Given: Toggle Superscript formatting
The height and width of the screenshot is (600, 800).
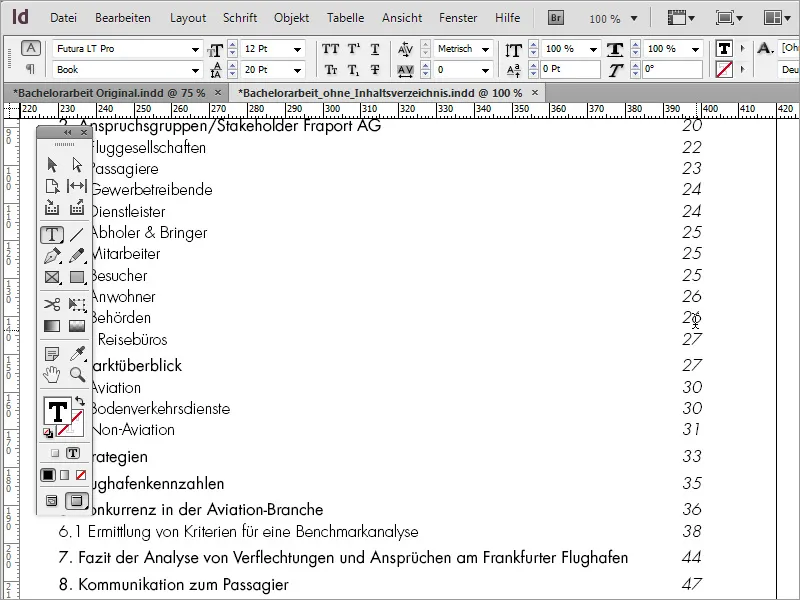Looking at the screenshot, I should coord(354,49).
